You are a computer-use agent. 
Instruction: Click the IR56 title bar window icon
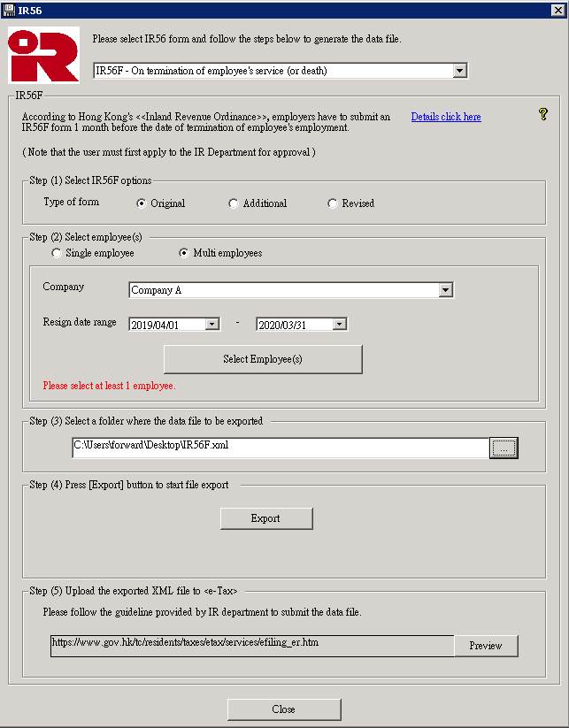[9, 10]
